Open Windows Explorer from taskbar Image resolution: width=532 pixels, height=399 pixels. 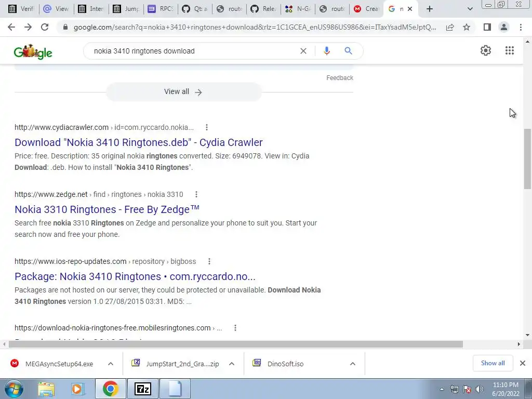click(46, 389)
